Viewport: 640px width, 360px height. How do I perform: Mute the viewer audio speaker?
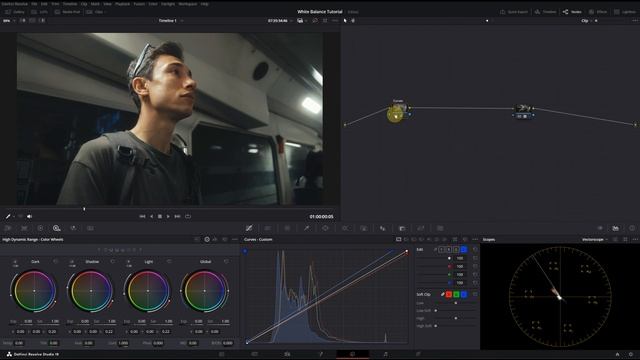[29, 216]
